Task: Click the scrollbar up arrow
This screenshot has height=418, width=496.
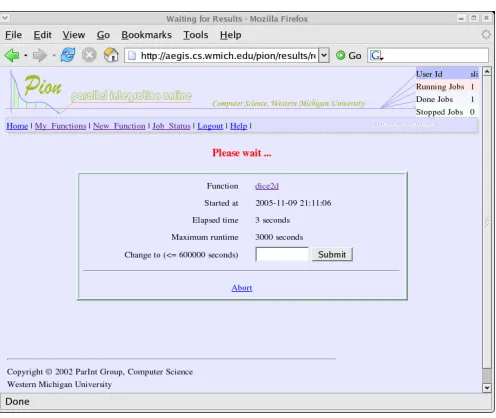Action: [487, 71]
